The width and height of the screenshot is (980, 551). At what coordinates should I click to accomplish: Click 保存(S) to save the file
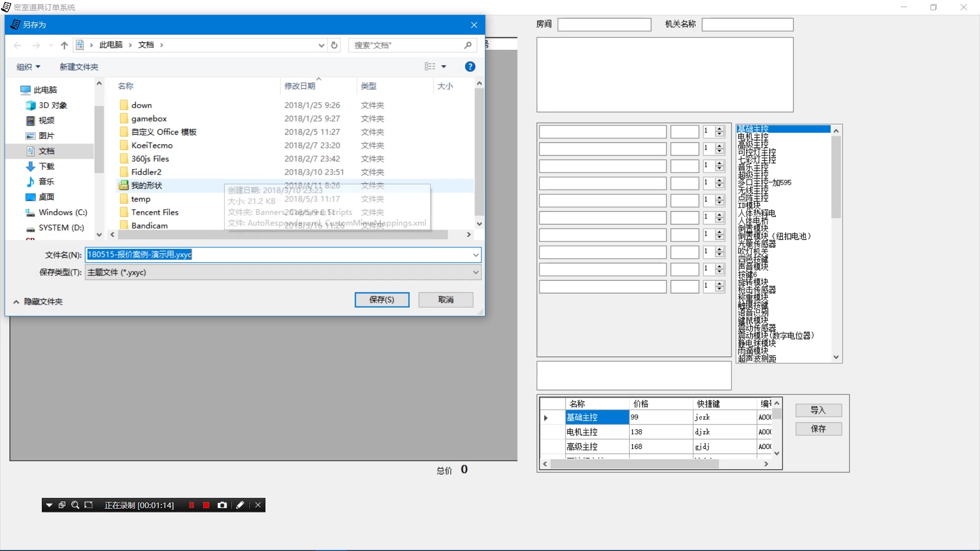point(382,300)
